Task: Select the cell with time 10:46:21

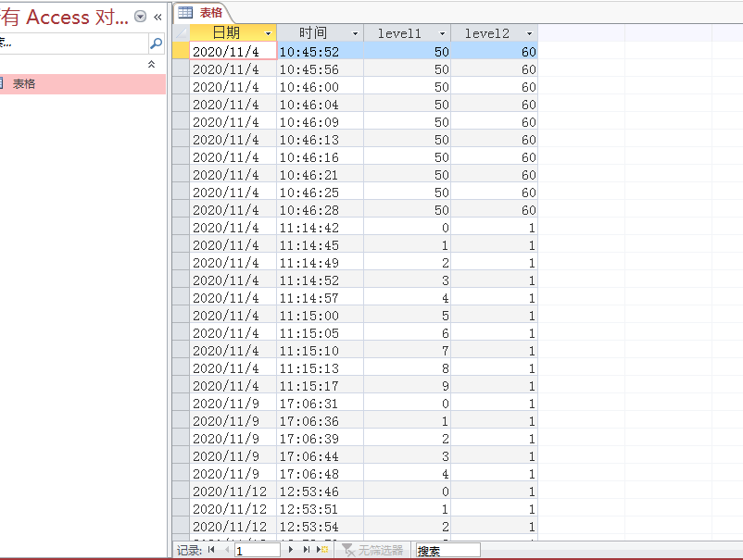Action: tap(321, 174)
